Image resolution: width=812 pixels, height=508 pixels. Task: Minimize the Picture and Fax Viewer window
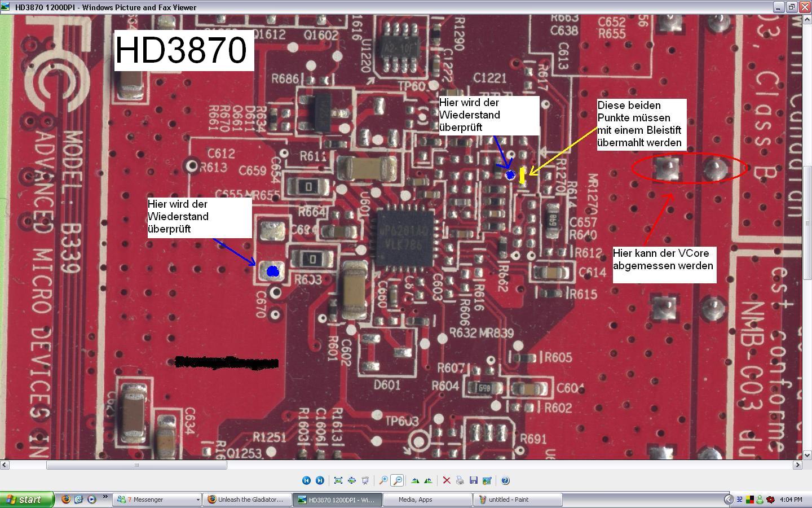779,7
